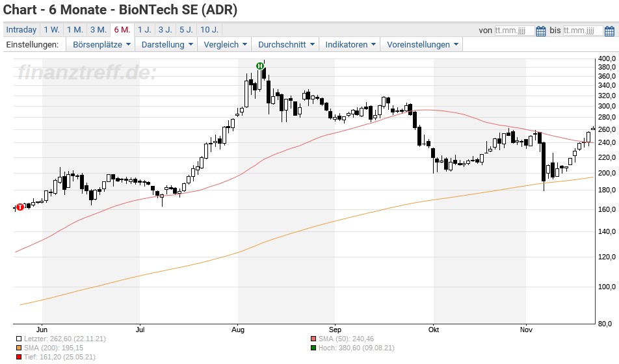Click the 'Aug' axis label

pos(238,330)
